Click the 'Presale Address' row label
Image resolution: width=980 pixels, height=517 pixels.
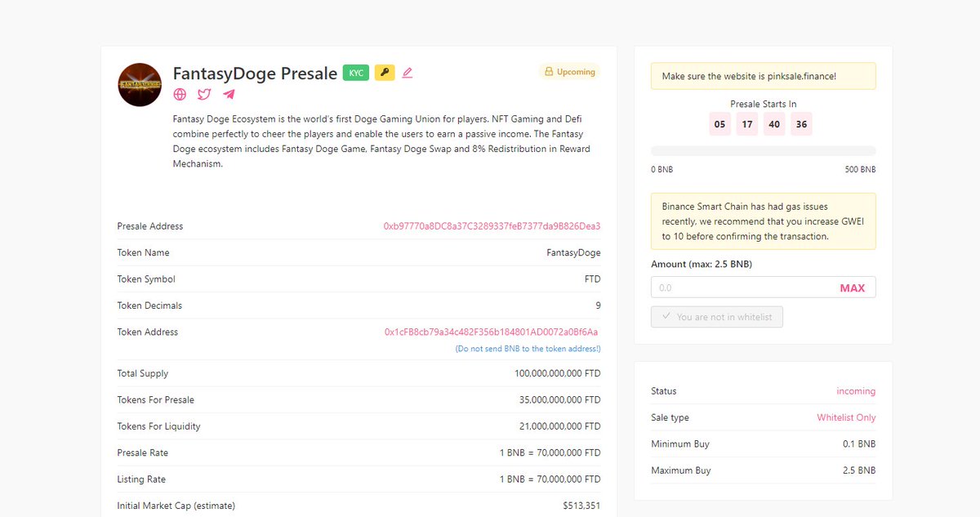(150, 226)
